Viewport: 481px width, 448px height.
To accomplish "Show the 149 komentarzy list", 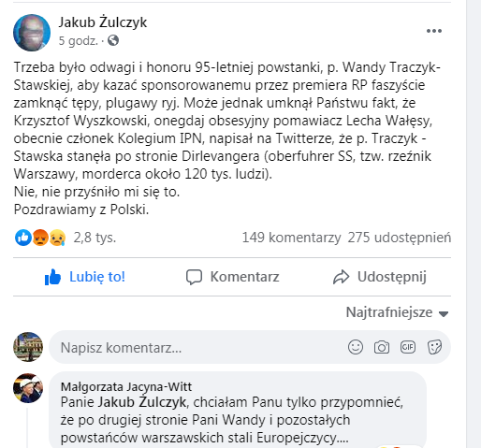I will tap(291, 238).
